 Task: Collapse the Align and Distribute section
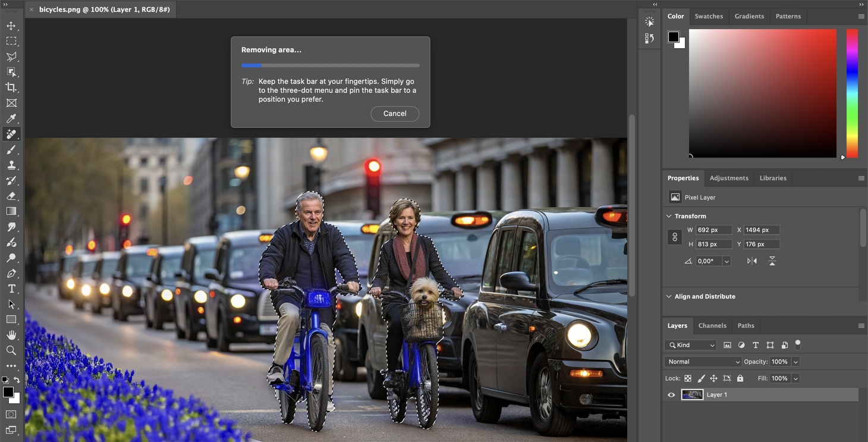coord(669,296)
